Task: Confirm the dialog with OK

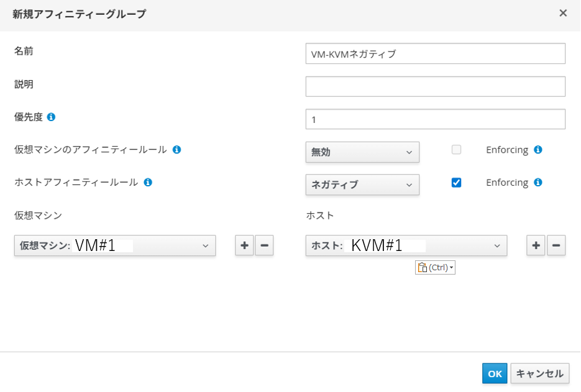Action: tap(495, 373)
